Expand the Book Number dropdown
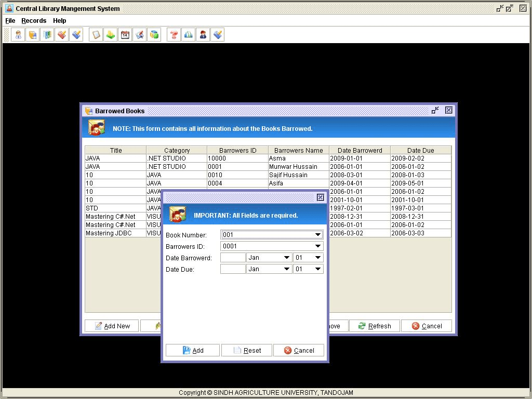Image resolution: width=532 pixels, height=399 pixels. point(318,235)
